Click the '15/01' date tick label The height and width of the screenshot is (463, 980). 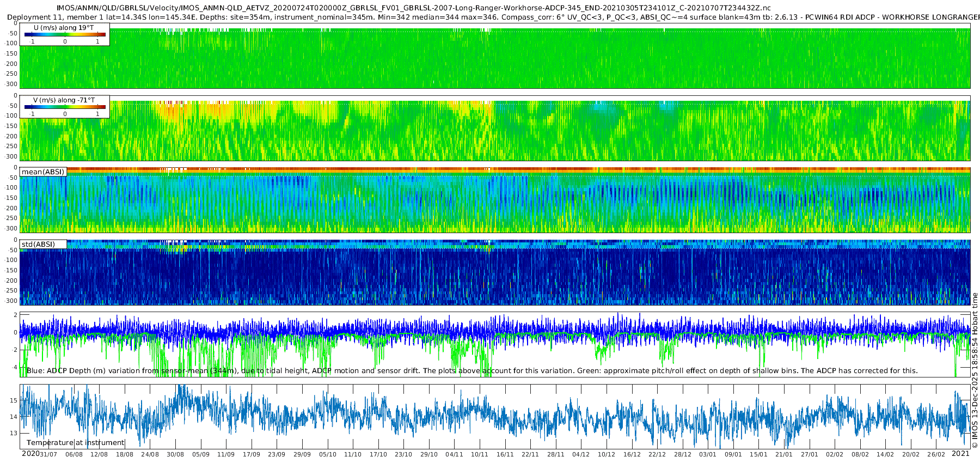click(758, 454)
